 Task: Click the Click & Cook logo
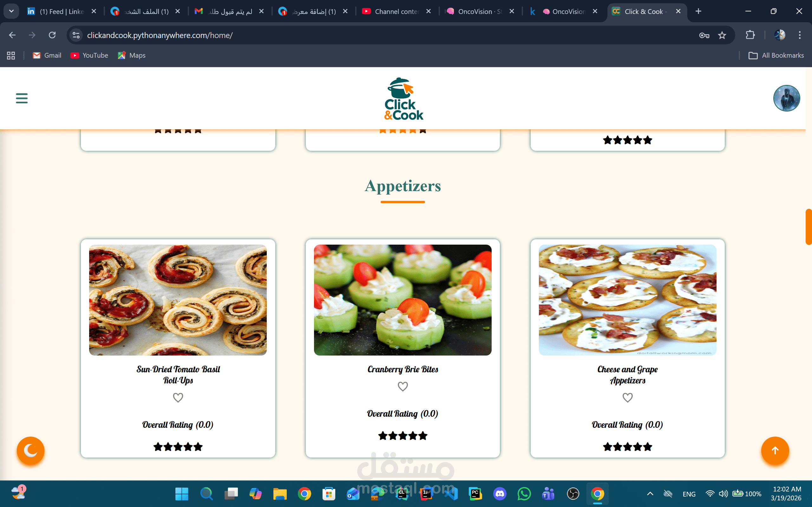pyautogui.click(x=403, y=99)
